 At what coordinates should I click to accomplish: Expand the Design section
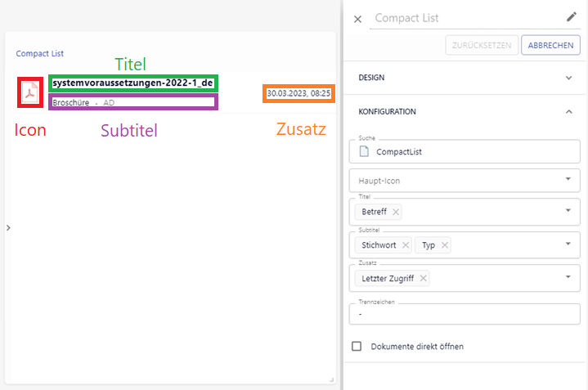(x=569, y=78)
